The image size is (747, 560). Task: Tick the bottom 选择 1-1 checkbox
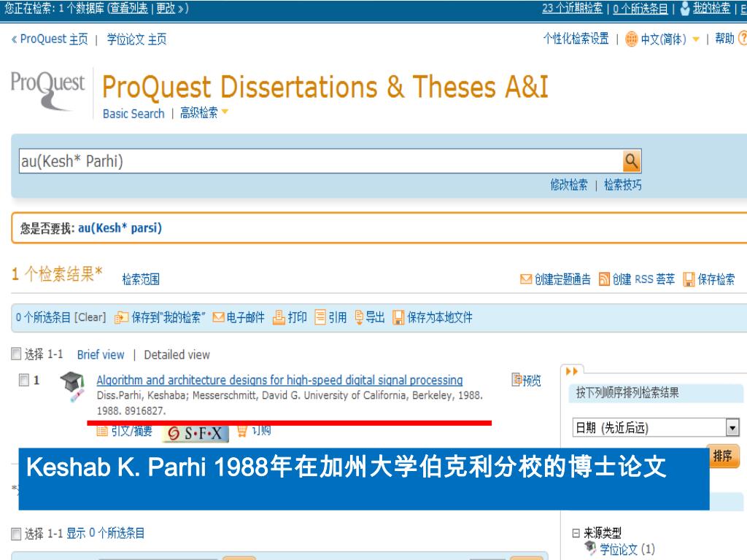pyautogui.click(x=16, y=534)
